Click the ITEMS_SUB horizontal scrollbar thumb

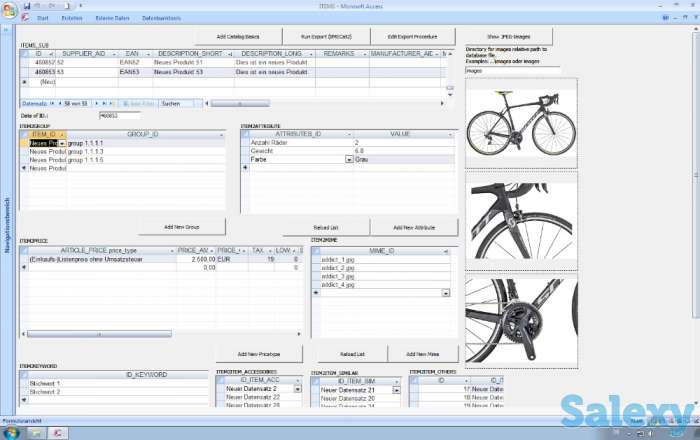click(x=240, y=104)
